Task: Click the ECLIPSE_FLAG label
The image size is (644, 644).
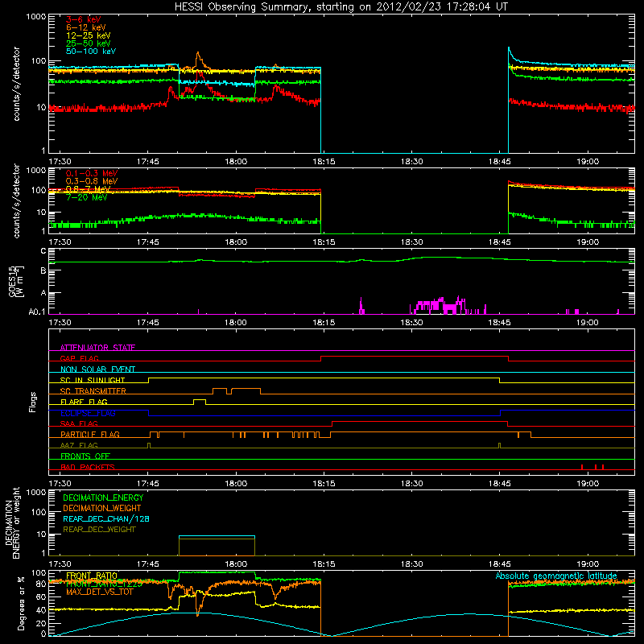Action: tap(88, 413)
